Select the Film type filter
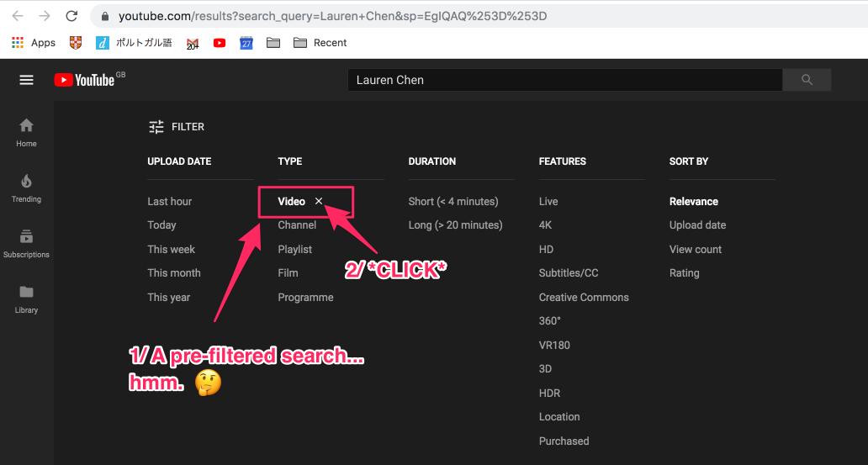868x465 pixels. (x=288, y=273)
